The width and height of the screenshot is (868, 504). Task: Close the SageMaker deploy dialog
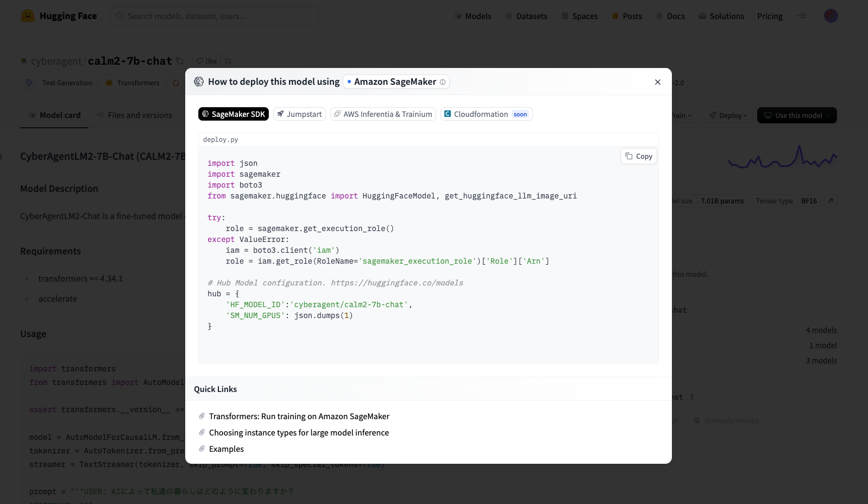click(658, 82)
